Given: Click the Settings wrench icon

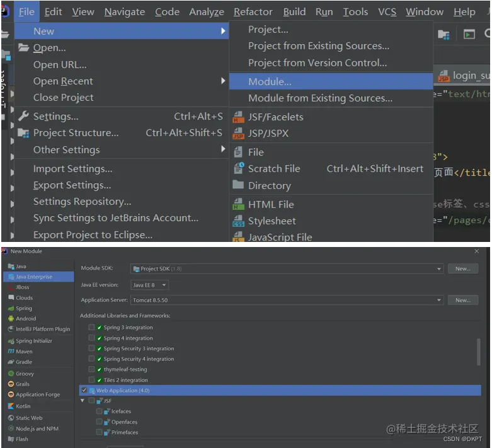Looking at the screenshot, I should [23, 116].
